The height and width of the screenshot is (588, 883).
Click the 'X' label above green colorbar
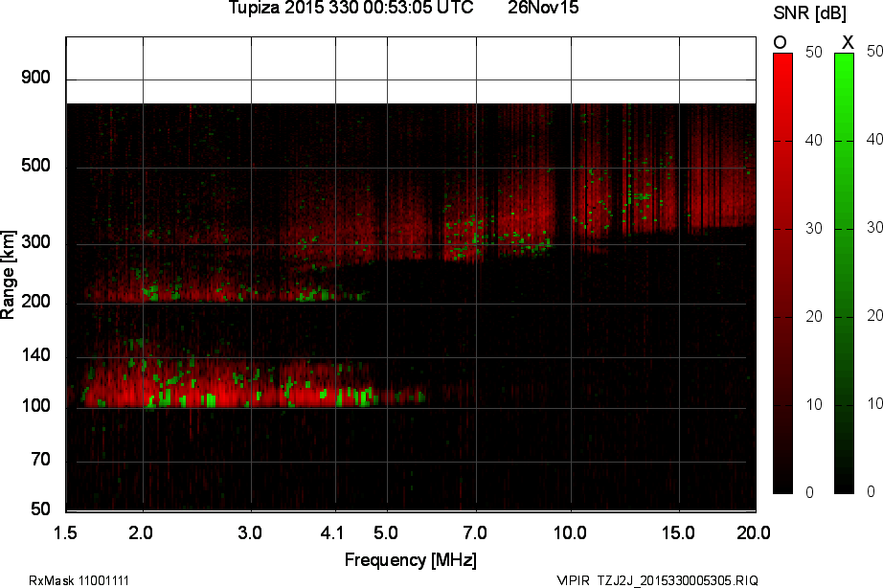tap(847, 42)
